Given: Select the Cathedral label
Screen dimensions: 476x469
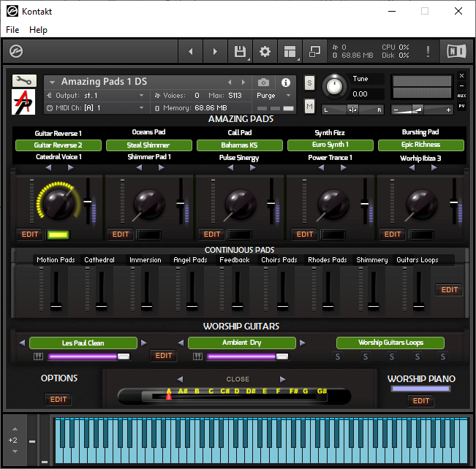Looking at the screenshot, I should click(99, 259).
